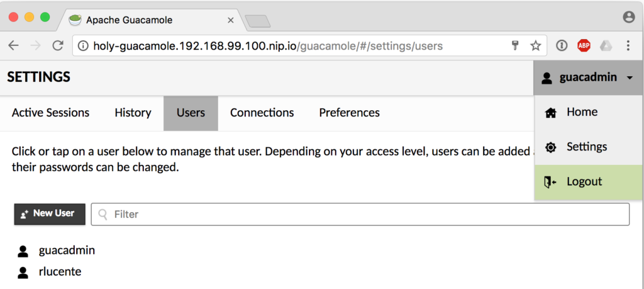Click the Chrome profile avatar icon
The image size is (644, 289).
pos(628,18)
